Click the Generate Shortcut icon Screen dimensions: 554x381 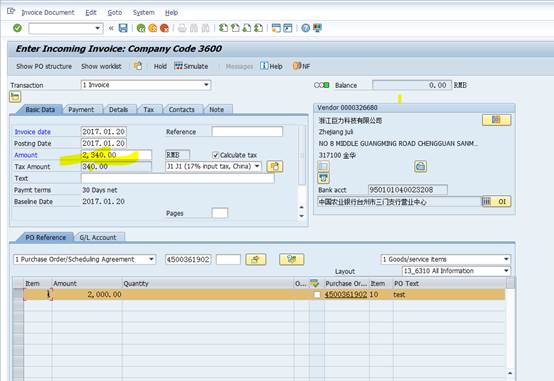point(288,28)
